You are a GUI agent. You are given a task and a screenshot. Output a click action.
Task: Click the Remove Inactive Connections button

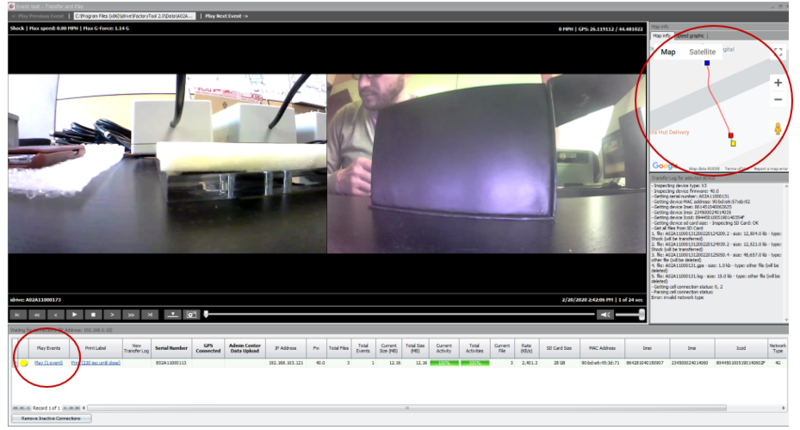point(51,418)
